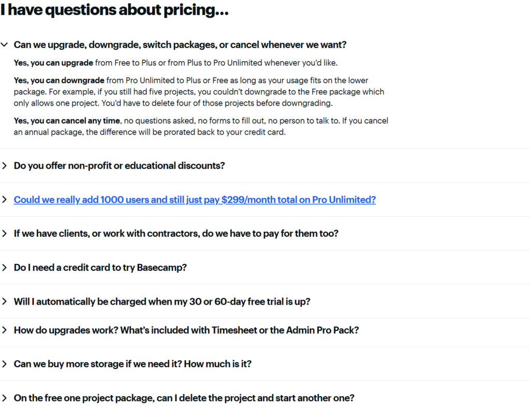This screenshot has height=420, width=530.
Task: Click the downward chevron icon beside the first question
Action: click(x=4, y=44)
